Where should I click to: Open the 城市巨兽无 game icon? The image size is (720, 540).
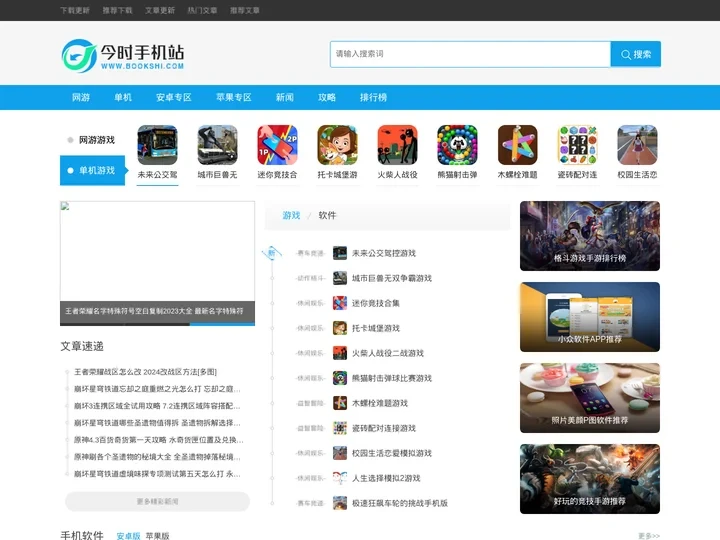click(218, 145)
